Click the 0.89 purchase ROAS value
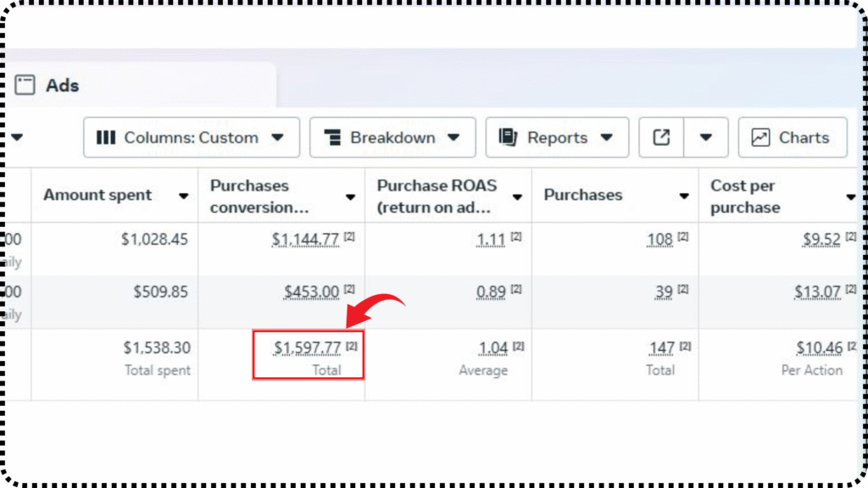Screen dimensions: 868x488 491,292
